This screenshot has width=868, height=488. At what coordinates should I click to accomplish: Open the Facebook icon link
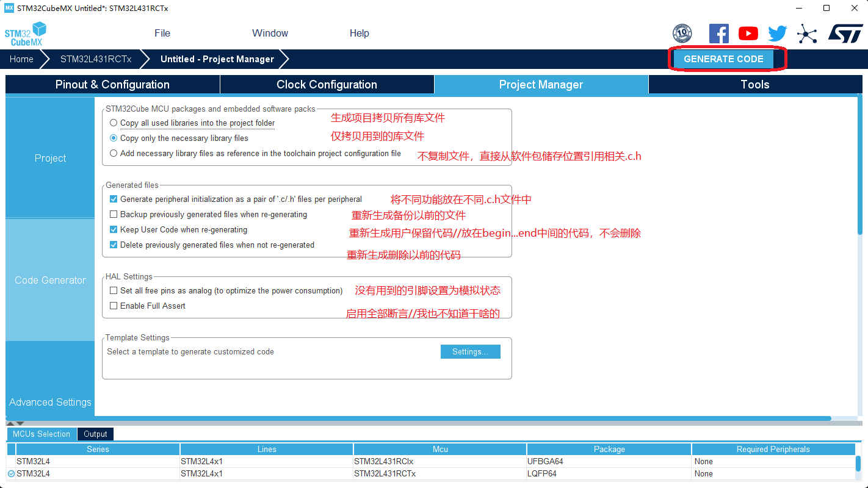click(x=719, y=34)
